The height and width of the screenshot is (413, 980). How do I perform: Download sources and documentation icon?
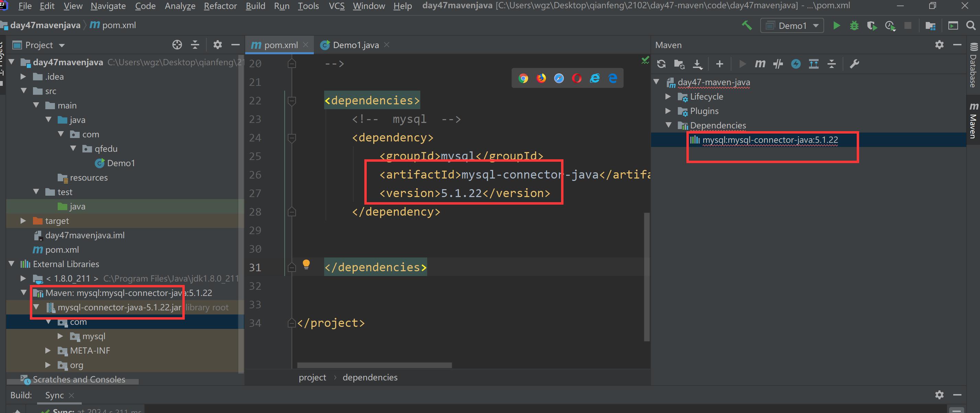tap(697, 64)
